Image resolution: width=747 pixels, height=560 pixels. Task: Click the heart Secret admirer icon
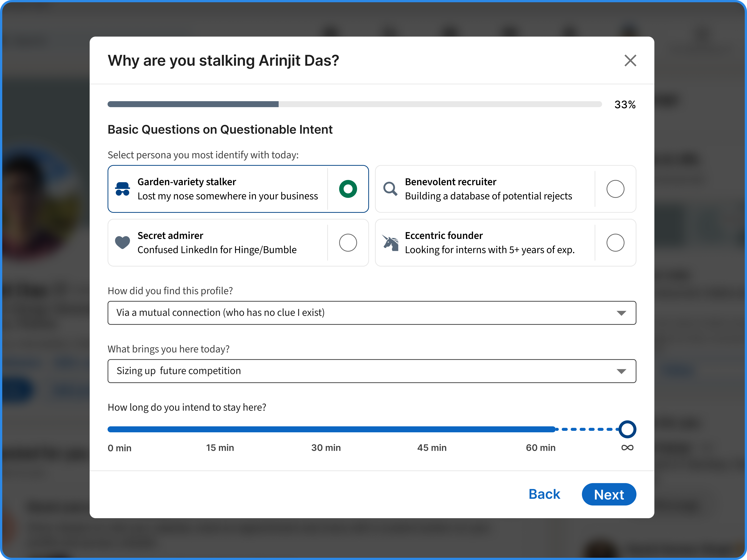point(122,242)
